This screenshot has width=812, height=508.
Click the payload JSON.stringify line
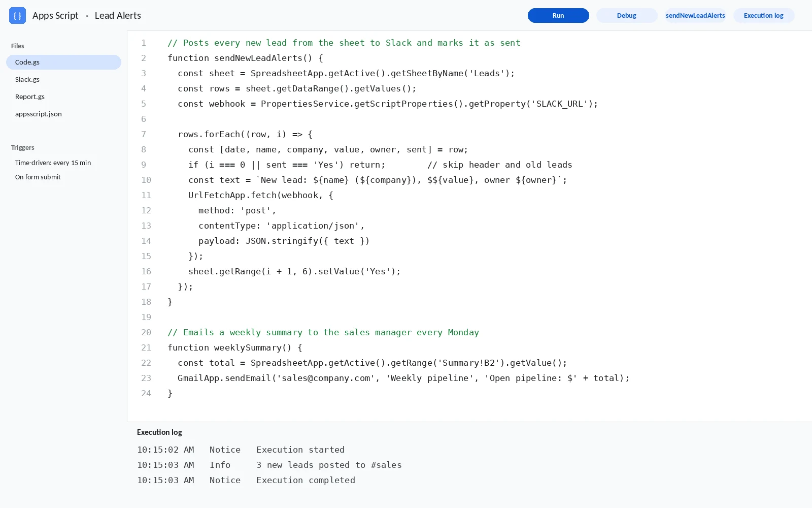pos(284,241)
